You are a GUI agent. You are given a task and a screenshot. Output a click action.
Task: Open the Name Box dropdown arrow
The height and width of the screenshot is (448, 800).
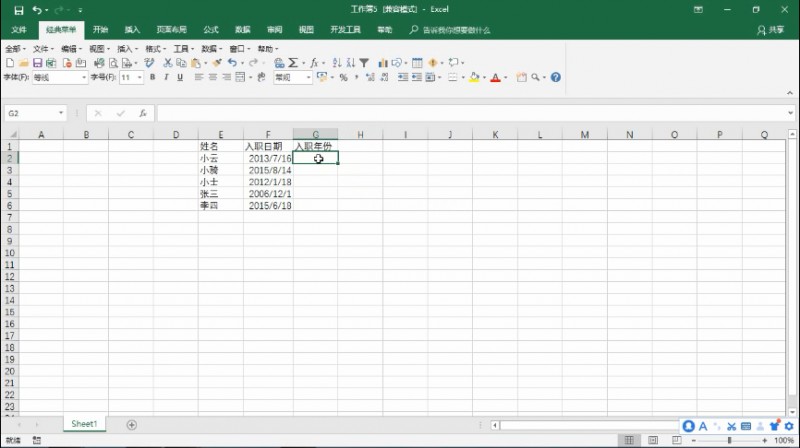point(61,113)
